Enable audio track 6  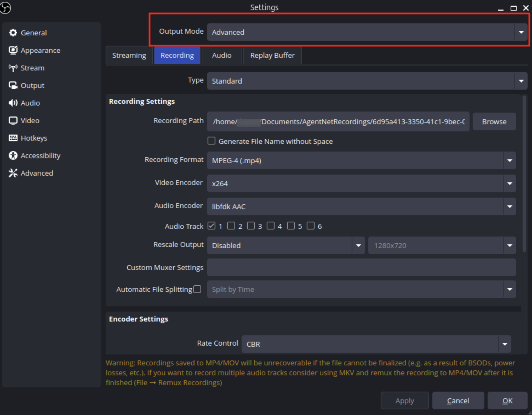311,226
